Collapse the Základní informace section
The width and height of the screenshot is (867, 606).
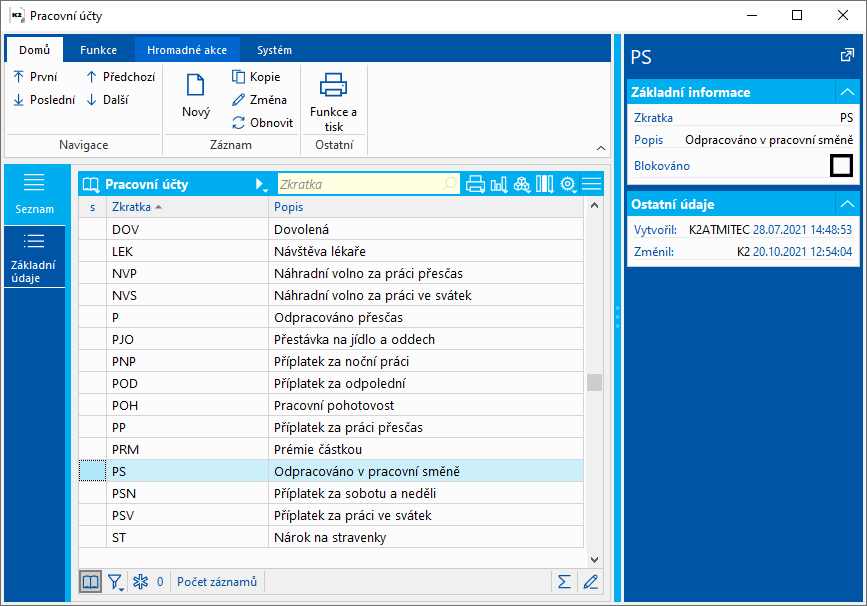click(x=847, y=92)
